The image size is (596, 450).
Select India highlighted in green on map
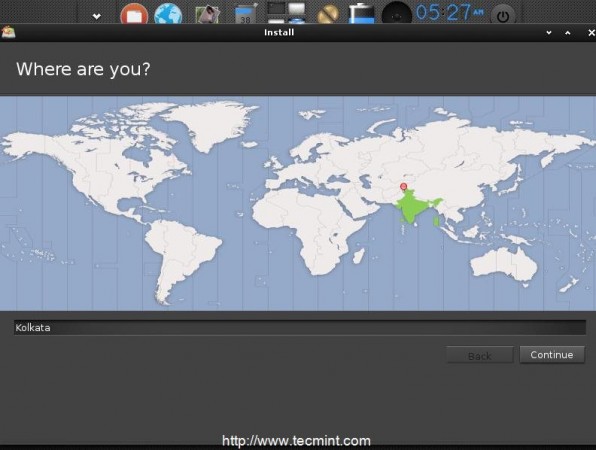tap(414, 206)
